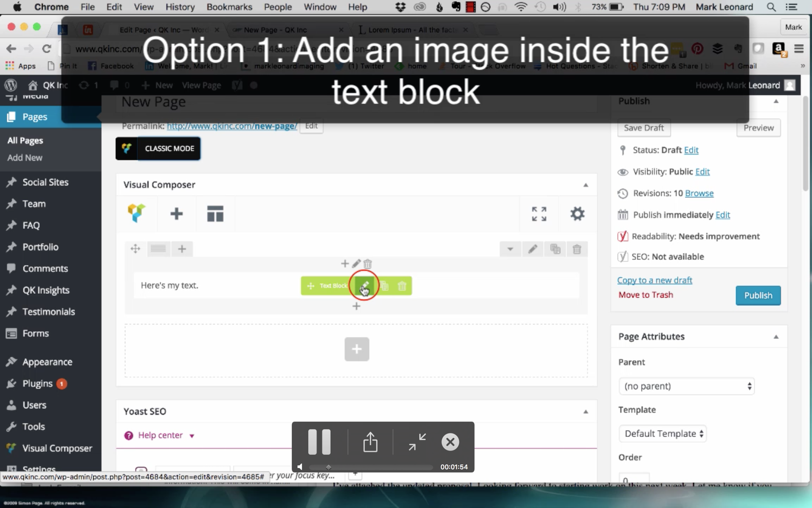Open the History menu in menu bar

click(x=180, y=7)
